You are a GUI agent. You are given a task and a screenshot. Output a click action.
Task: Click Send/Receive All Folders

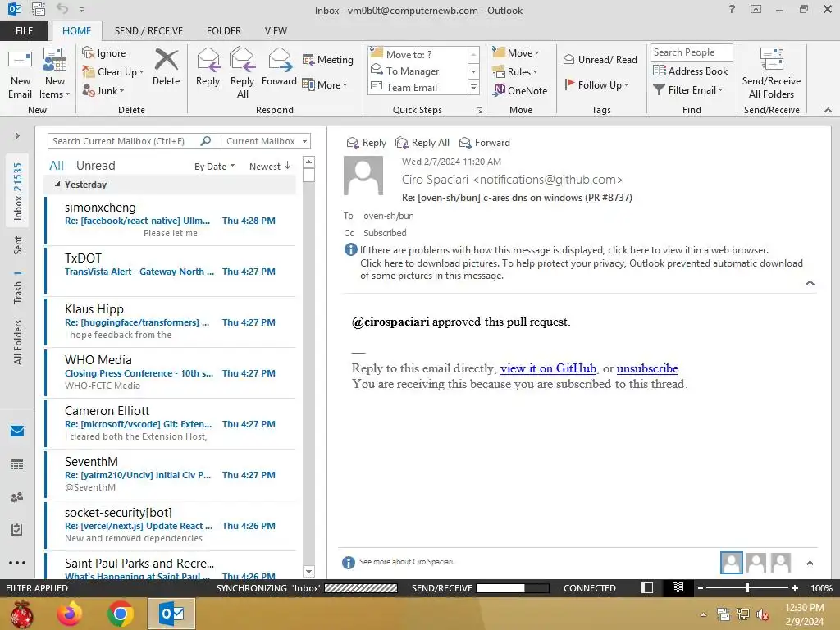tap(771, 74)
